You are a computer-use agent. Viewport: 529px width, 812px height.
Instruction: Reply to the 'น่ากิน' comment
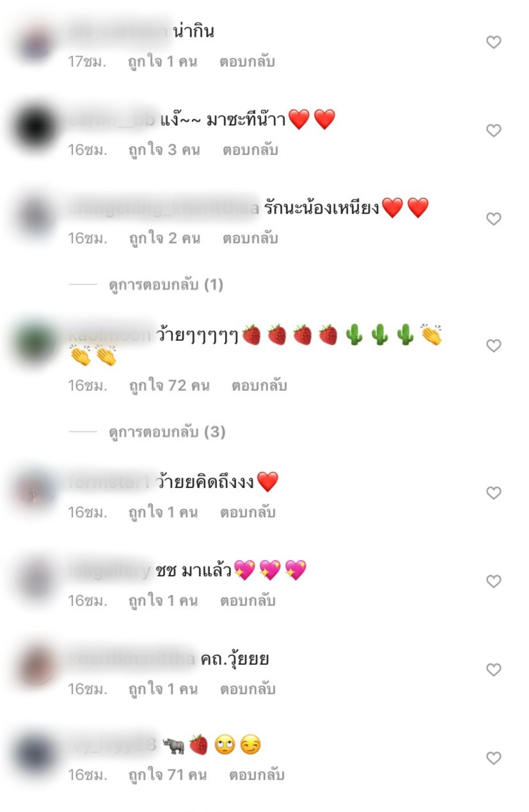click(x=247, y=62)
